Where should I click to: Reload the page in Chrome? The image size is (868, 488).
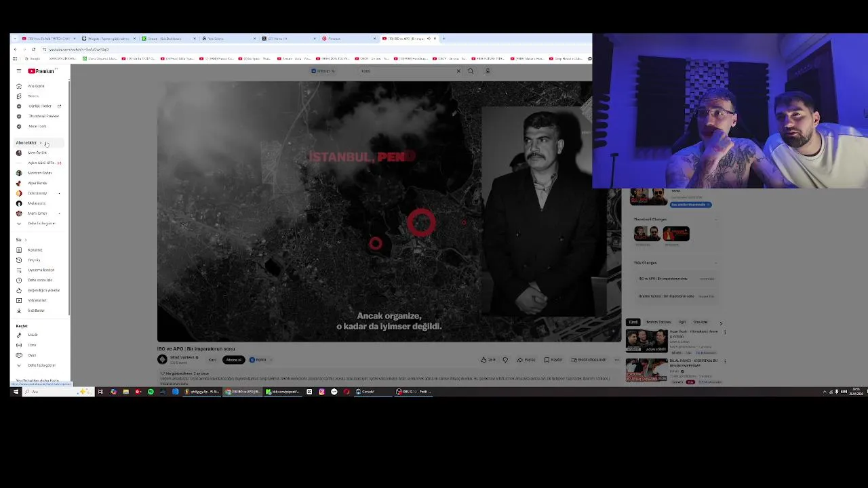click(x=34, y=49)
